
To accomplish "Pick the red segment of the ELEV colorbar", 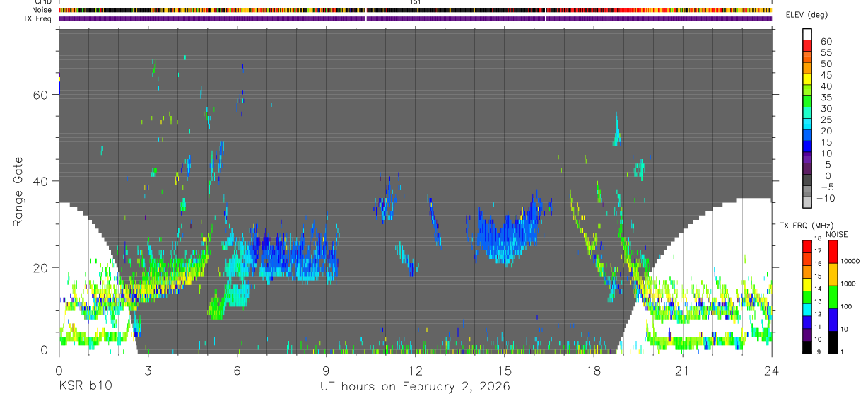I will 807,45.
